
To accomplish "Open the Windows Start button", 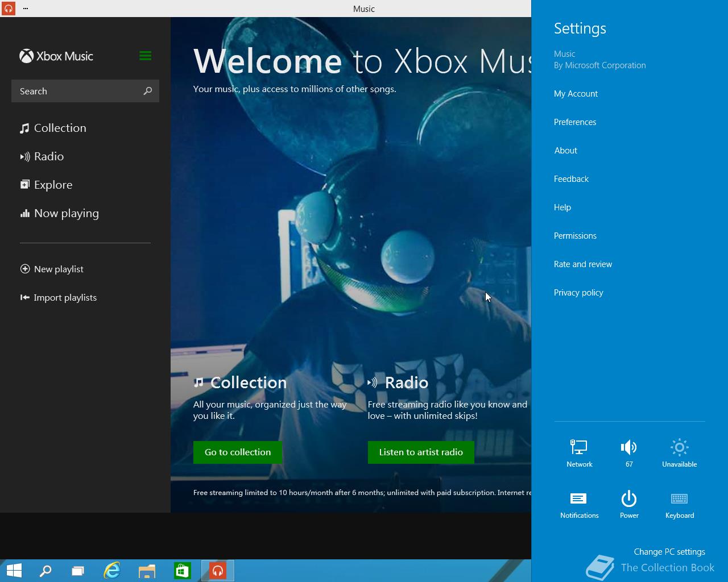I will point(14,571).
